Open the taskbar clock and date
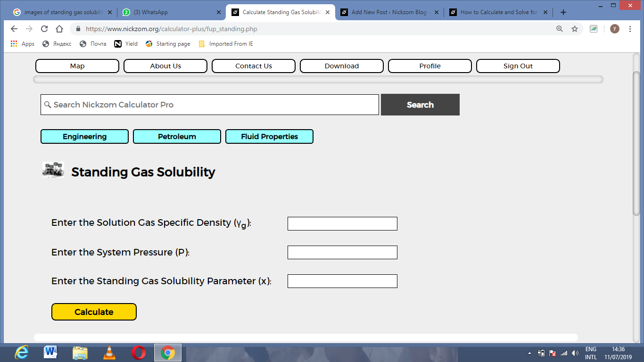This screenshot has height=362, width=644. [618, 353]
